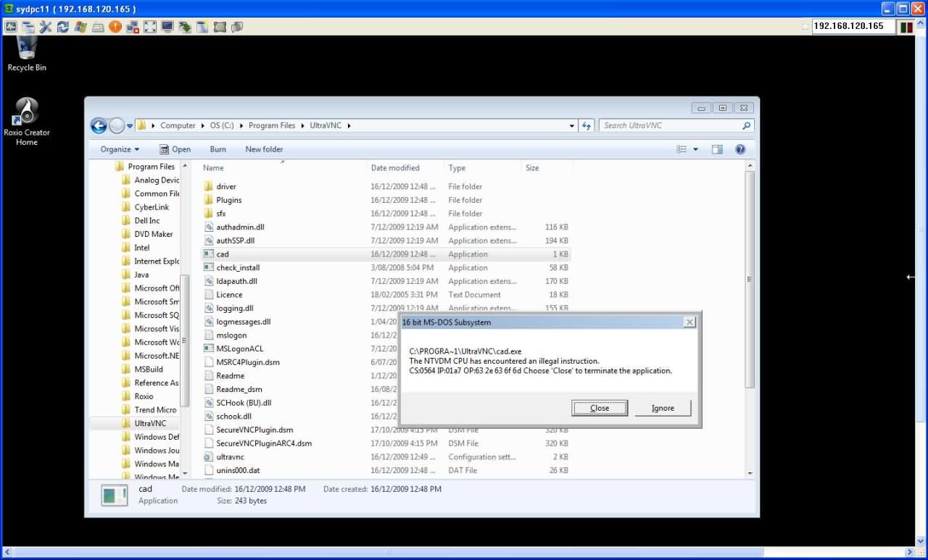Click the navigation tree scrollbar down arrow
Screen dimensions: 928x560
185,473
